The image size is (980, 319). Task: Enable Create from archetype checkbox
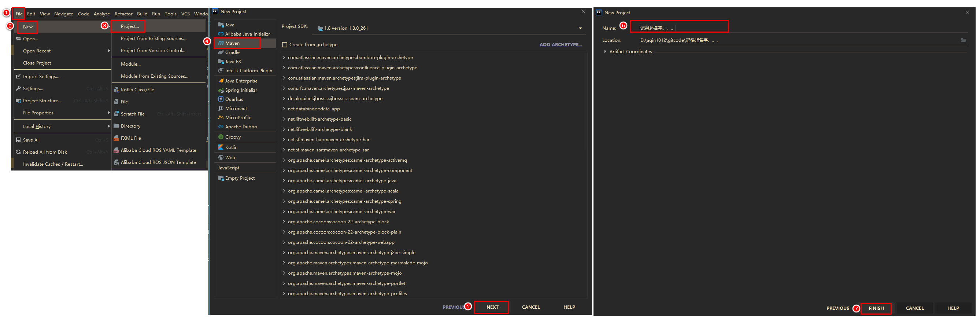pyautogui.click(x=284, y=44)
